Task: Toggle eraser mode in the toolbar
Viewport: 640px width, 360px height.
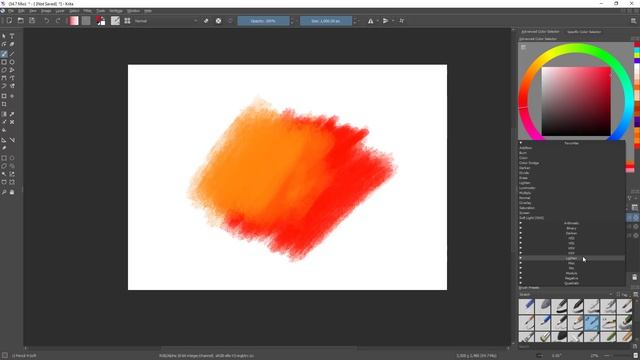Action: point(206,20)
